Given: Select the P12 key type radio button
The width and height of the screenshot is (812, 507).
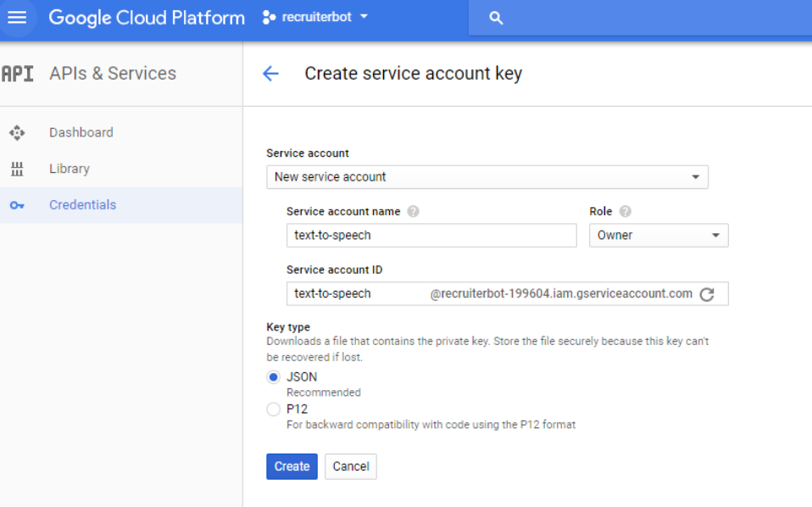Looking at the screenshot, I should 274,409.
